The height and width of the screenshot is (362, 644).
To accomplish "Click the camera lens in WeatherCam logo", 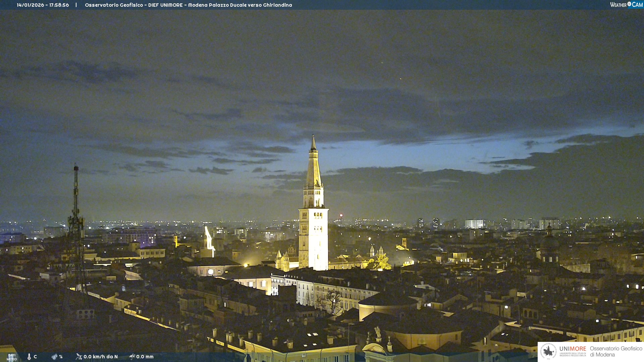I will tap(629, 4).
